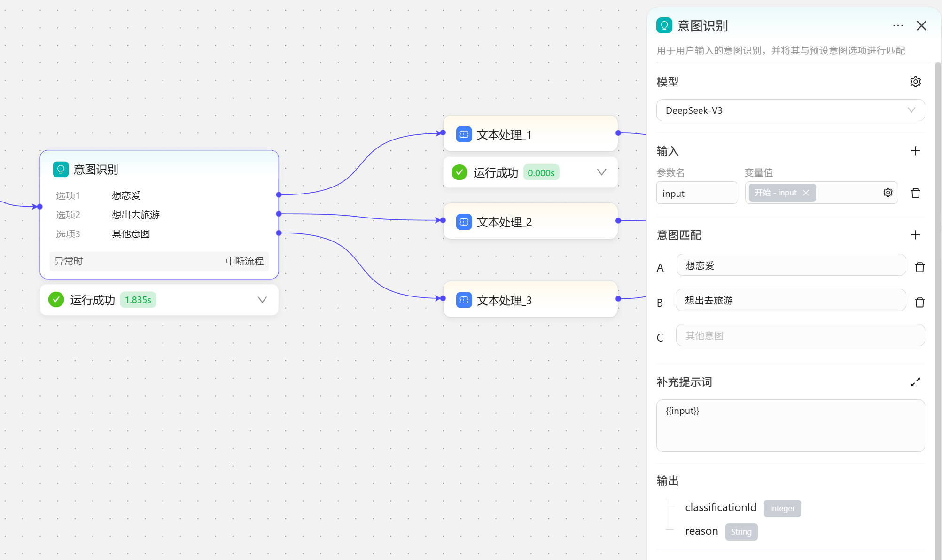Edit intent B text field
Screen dimensions: 942x560
point(790,300)
